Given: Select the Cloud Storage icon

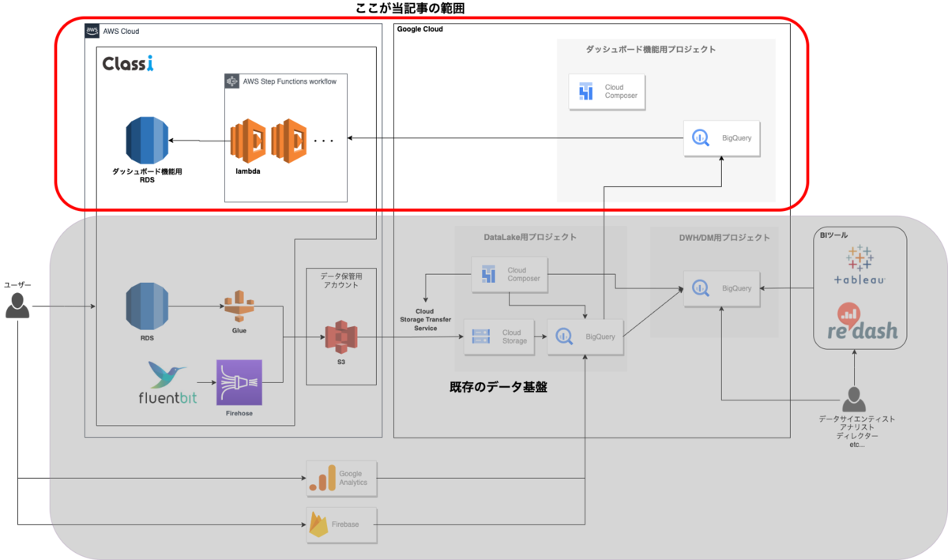Looking at the screenshot, I should 480,337.
